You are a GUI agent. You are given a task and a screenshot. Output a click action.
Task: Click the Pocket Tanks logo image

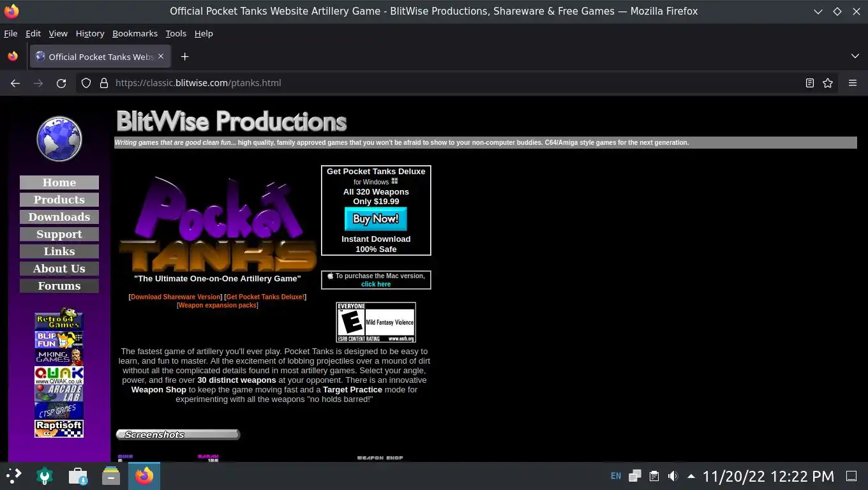pos(217,223)
